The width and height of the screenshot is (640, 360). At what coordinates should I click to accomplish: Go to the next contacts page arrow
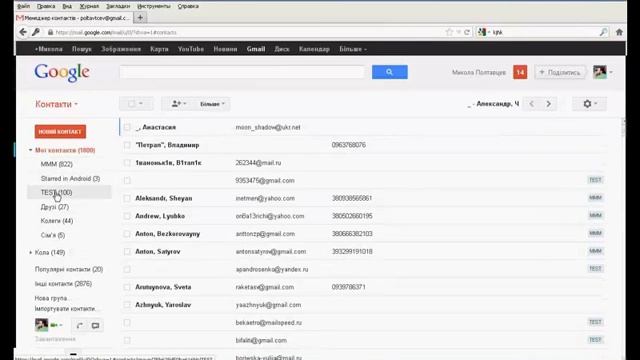(549, 104)
